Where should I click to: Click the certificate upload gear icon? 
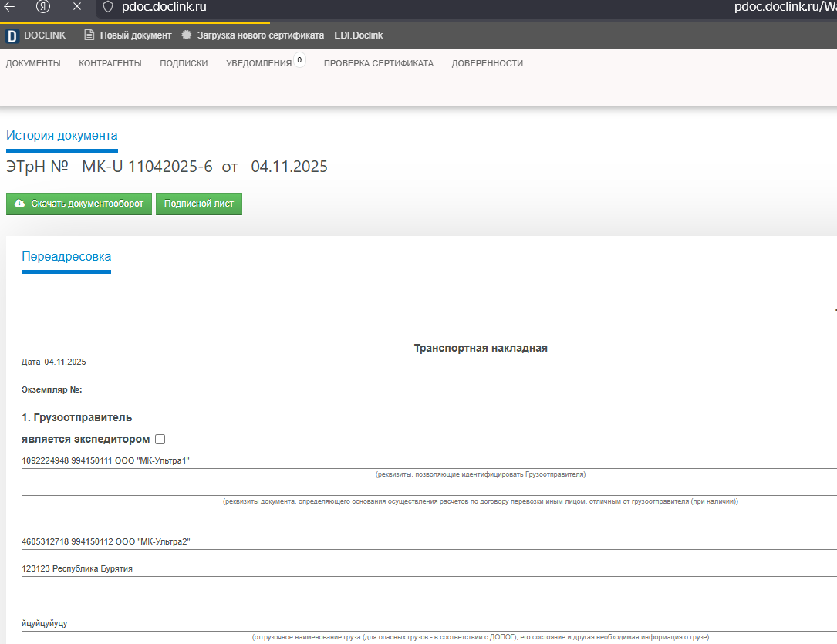click(x=186, y=35)
